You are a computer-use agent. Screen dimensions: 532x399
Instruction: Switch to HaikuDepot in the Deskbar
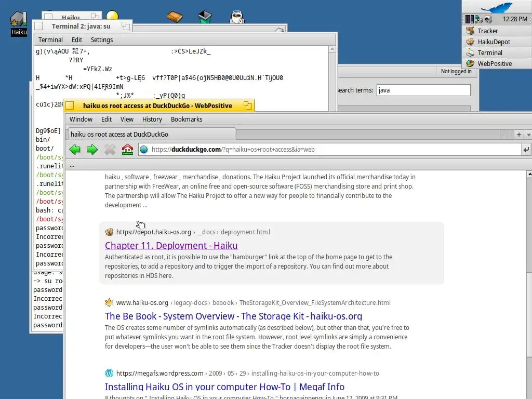[497, 42]
